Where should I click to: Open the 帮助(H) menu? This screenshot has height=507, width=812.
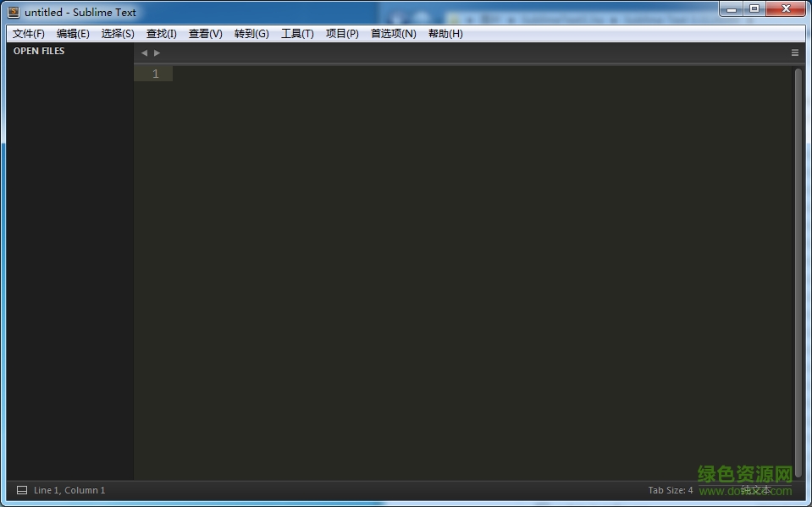[x=446, y=34]
